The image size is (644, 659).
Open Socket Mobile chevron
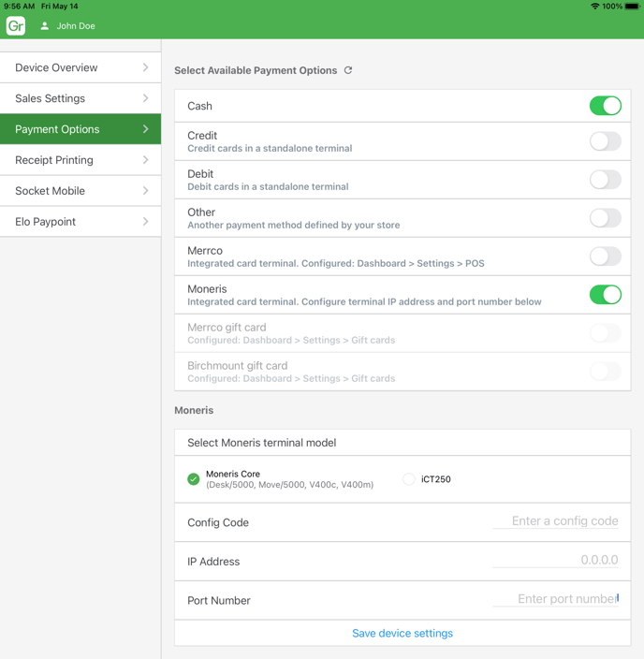click(x=145, y=190)
